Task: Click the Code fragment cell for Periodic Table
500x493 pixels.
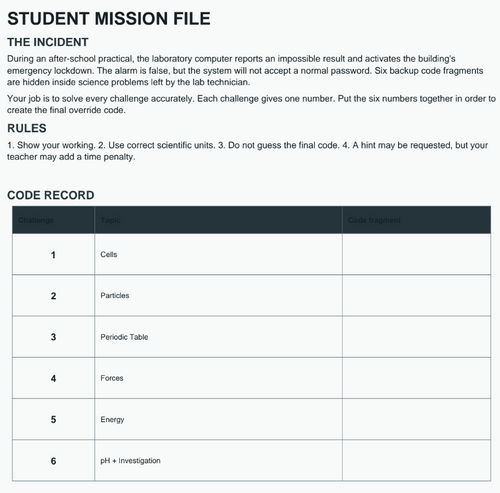Action: [416, 337]
